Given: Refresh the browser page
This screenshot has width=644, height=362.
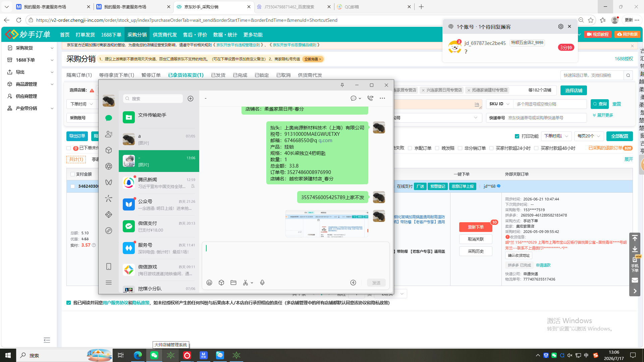Looking at the screenshot, I should click(x=19, y=20).
